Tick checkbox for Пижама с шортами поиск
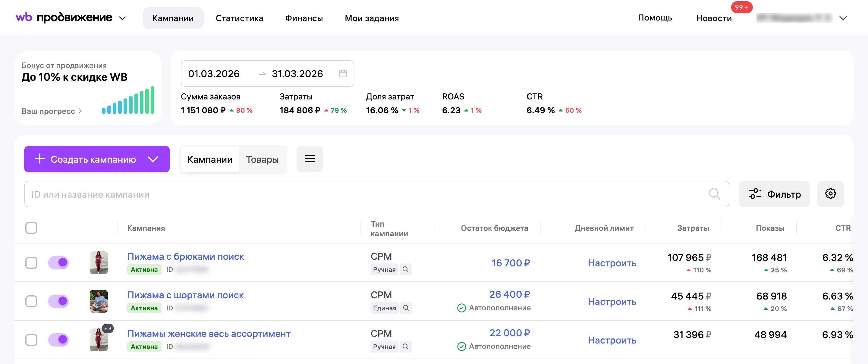 (x=31, y=301)
